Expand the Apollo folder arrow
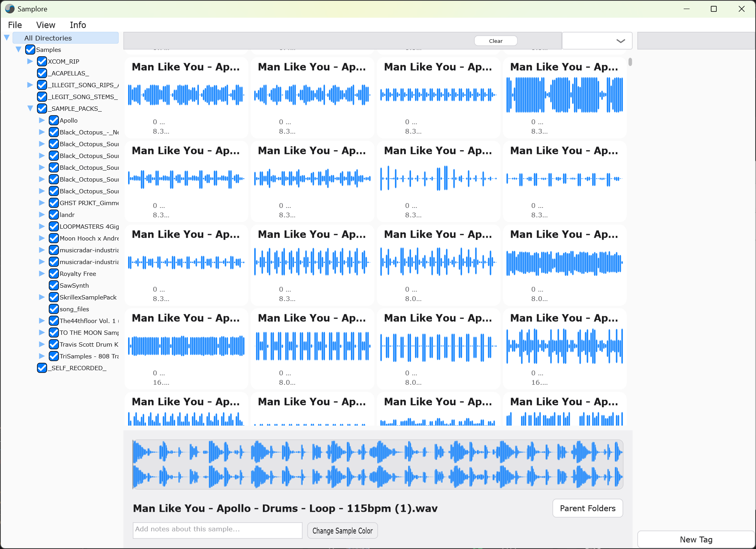This screenshot has width=756, height=549. (42, 120)
